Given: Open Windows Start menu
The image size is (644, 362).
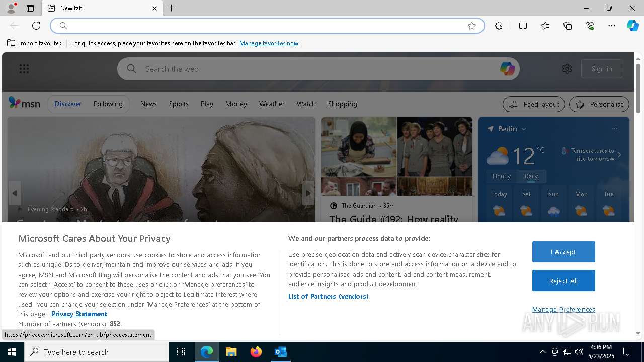Looking at the screenshot, I should point(12,352).
